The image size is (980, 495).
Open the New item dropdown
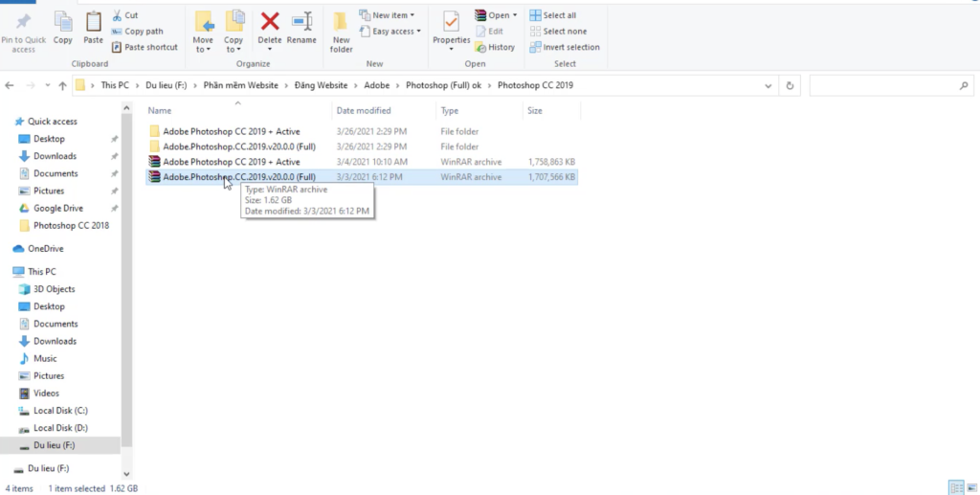[x=387, y=15]
